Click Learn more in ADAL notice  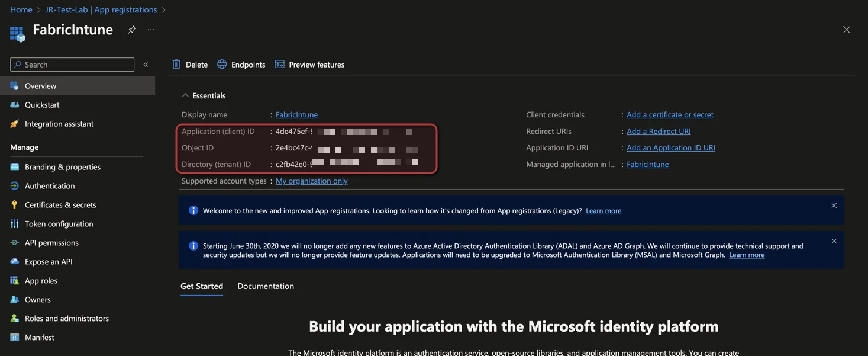click(747, 255)
